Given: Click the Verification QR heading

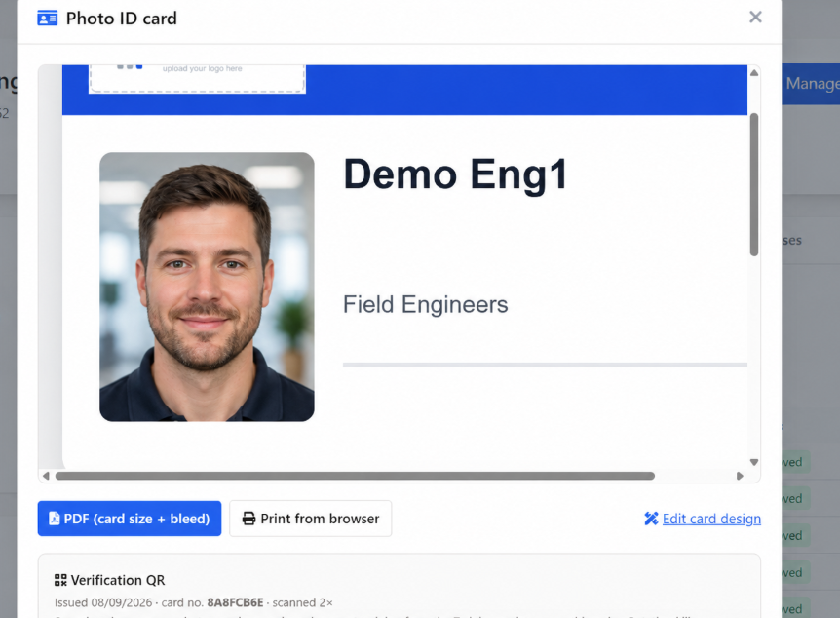Looking at the screenshot, I should pyautogui.click(x=118, y=580).
